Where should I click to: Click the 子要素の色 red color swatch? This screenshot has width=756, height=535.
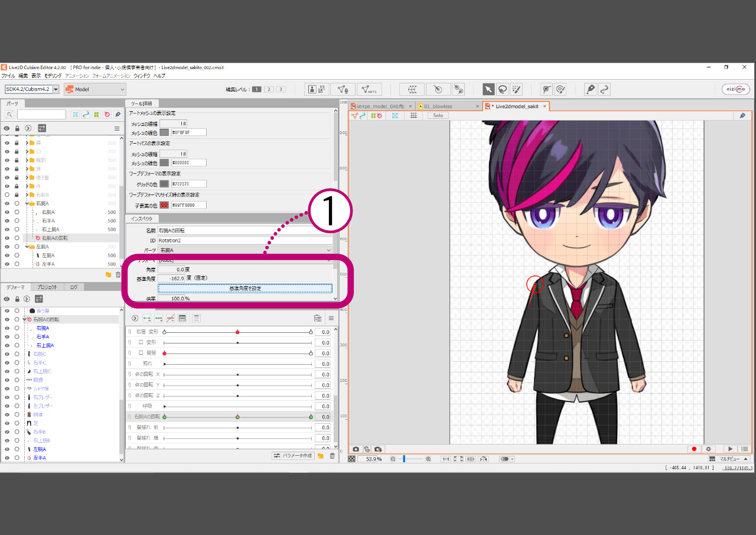pos(164,205)
